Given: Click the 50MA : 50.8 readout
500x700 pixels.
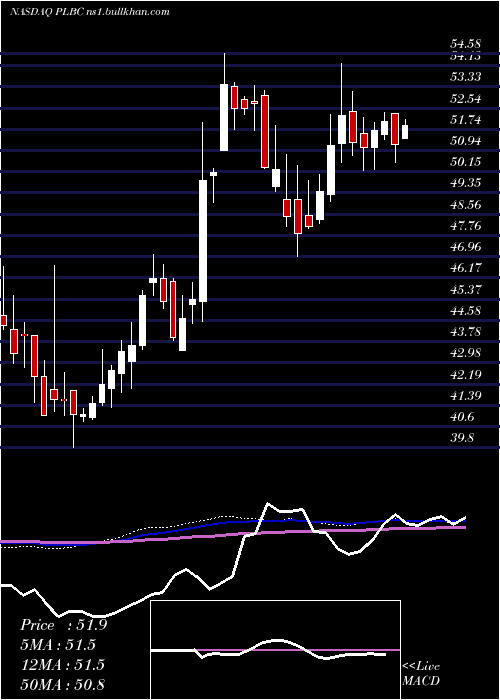Looking at the screenshot, I should click(x=62, y=685).
